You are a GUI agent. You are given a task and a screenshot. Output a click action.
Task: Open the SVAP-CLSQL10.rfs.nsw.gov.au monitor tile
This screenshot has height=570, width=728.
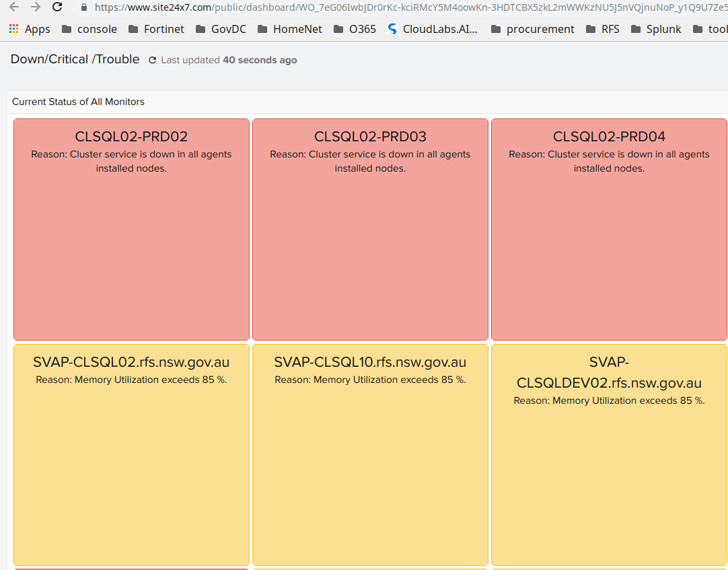tap(370, 455)
